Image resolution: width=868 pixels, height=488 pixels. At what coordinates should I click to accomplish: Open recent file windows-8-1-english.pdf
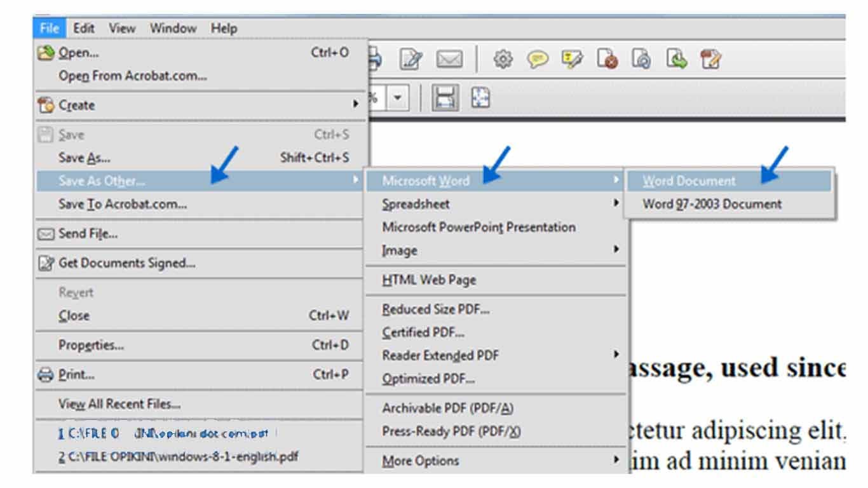point(201,456)
